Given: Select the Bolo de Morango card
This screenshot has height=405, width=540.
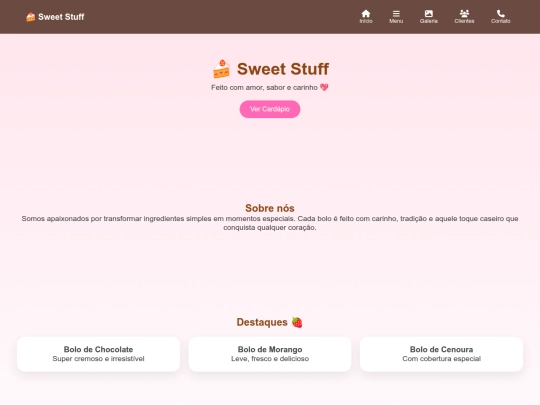Looking at the screenshot, I should tap(270, 354).
